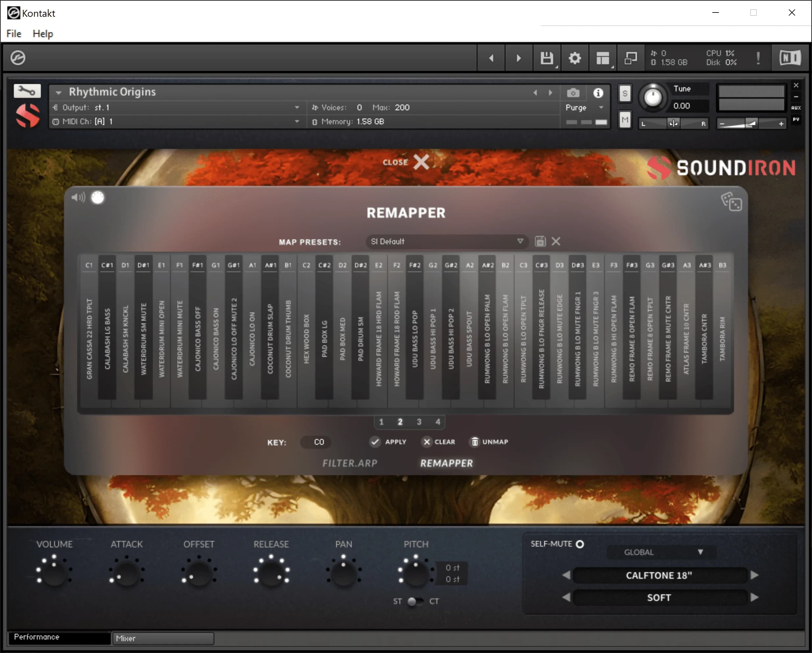Click the camera snapshot icon in instrument header
812x653 pixels.
pos(573,93)
